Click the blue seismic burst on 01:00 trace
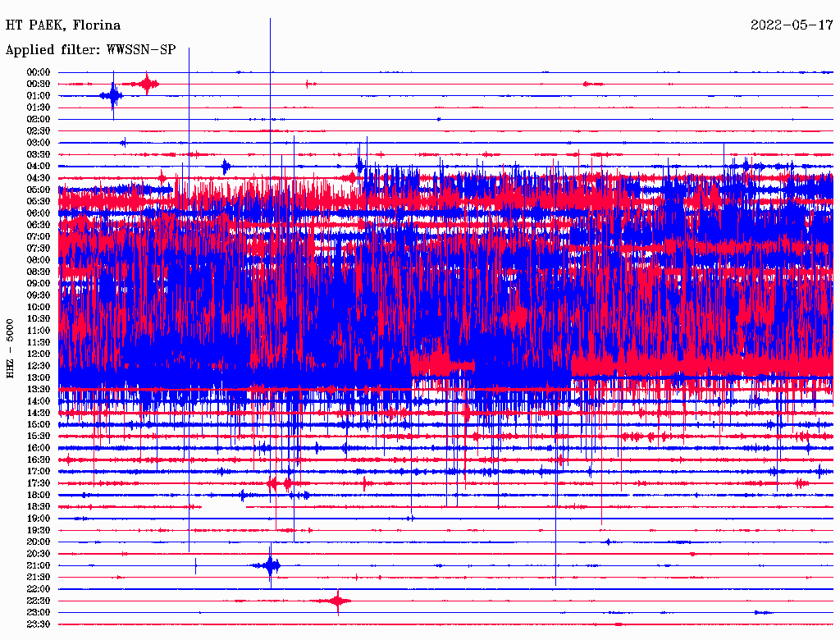This screenshot has height=640, width=840. (112, 96)
